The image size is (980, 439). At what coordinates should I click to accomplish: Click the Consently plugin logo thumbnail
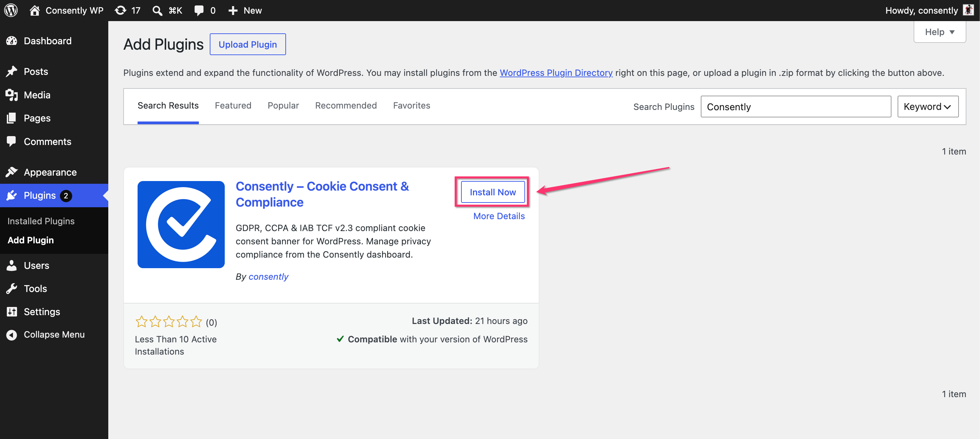pos(181,224)
